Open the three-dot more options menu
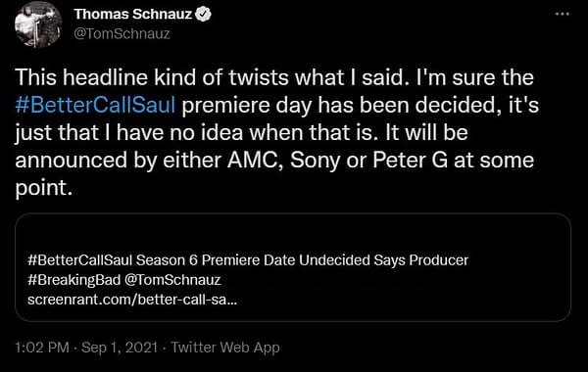Viewport: 588px width, 372px height. [x=563, y=14]
